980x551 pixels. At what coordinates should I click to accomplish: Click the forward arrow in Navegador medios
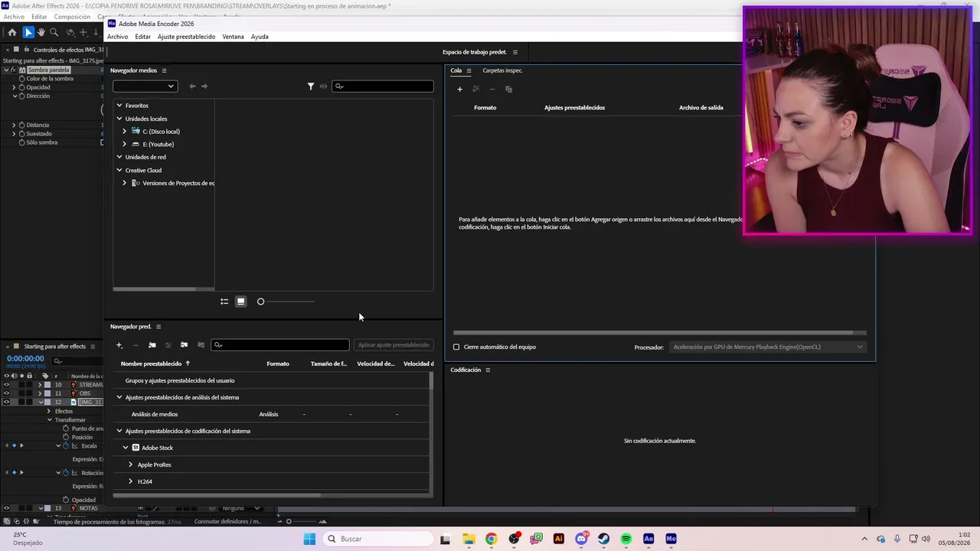tap(204, 86)
